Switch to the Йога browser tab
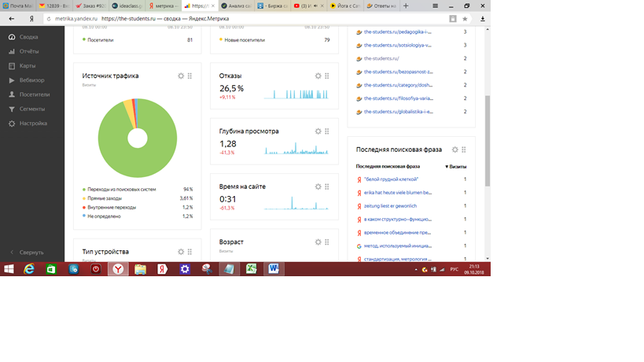The height and width of the screenshot is (362, 644). pyautogui.click(x=345, y=6)
